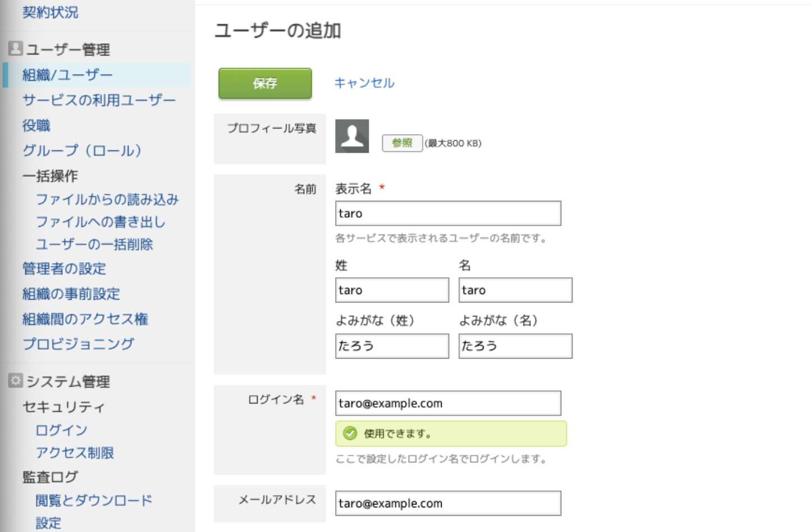Select the よみがな（名） field
The width and height of the screenshot is (811, 532).
[x=515, y=346]
